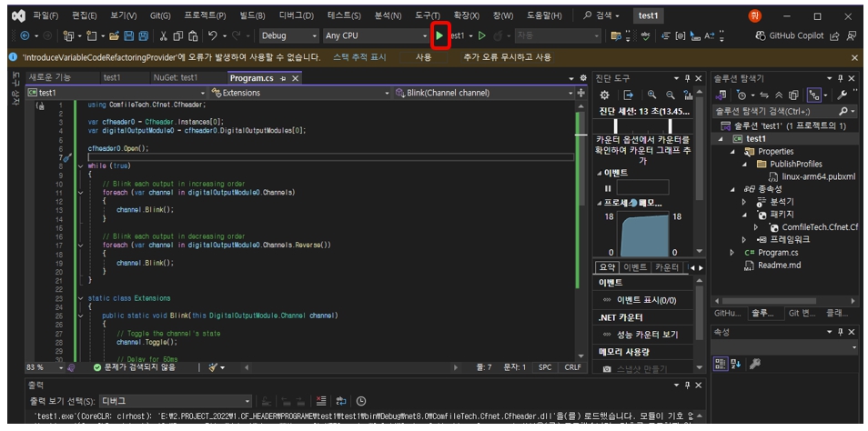Toggle pin on the Program.cs tab

point(283,78)
